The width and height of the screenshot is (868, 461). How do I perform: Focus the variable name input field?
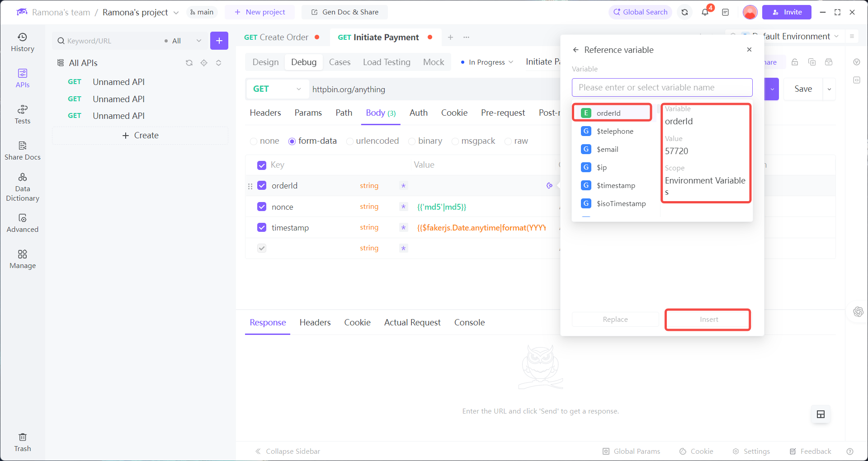pyautogui.click(x=662, y=87)
